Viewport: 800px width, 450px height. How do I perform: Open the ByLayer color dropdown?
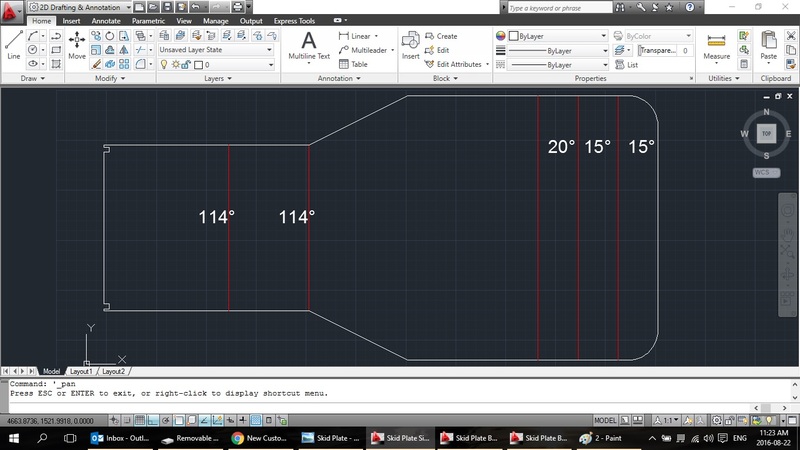[558, 36]
